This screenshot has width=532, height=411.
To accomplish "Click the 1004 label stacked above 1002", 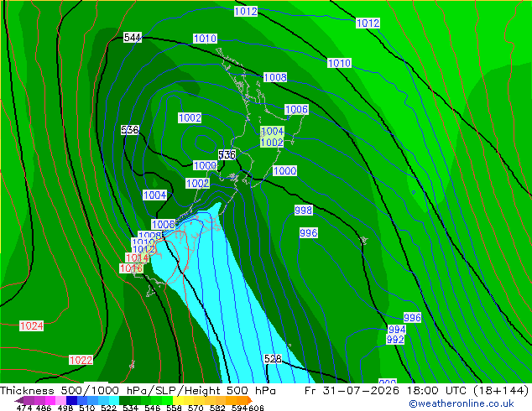I will [x=272, y=131].
